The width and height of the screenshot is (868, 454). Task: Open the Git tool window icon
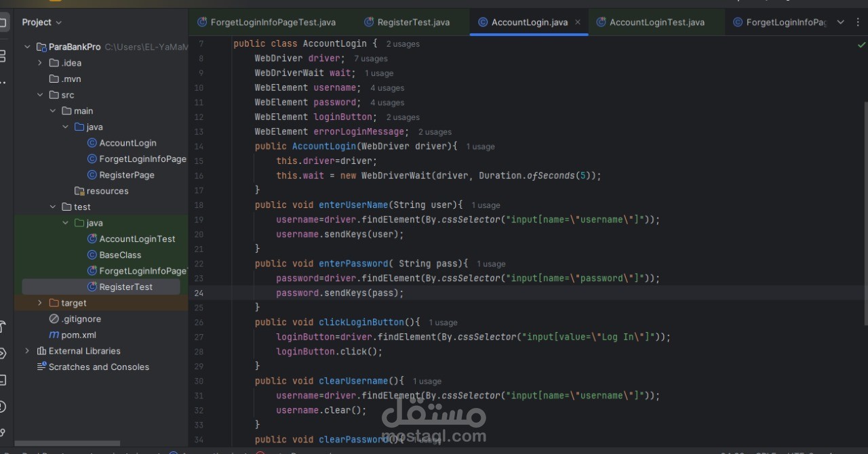(x=3, y=432)
